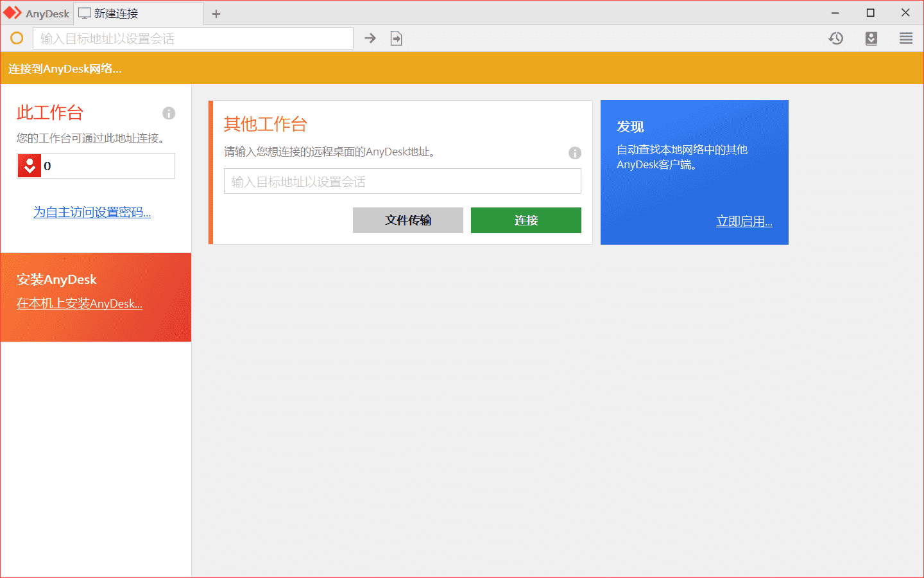Minimize the AnyDesk window
This screenshot has height=578, width=924.
coord(835,13)
